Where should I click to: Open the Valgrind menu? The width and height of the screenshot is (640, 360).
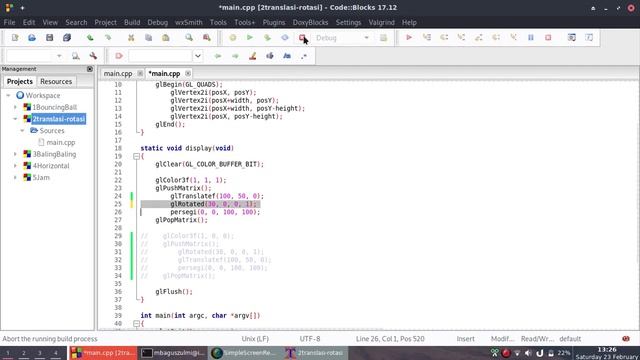pos(382,22)
